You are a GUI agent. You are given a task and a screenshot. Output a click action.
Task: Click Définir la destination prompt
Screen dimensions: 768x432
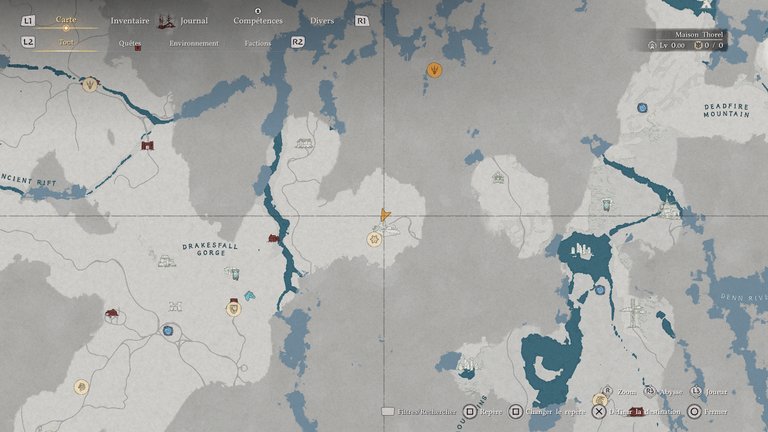[636, 411]
